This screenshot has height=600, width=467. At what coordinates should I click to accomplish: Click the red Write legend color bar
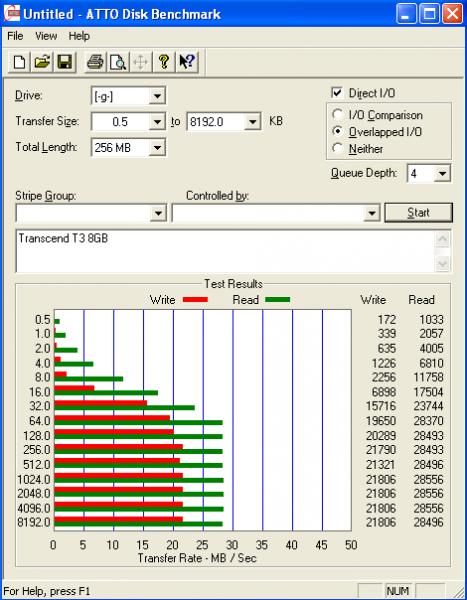pos(195,300)
